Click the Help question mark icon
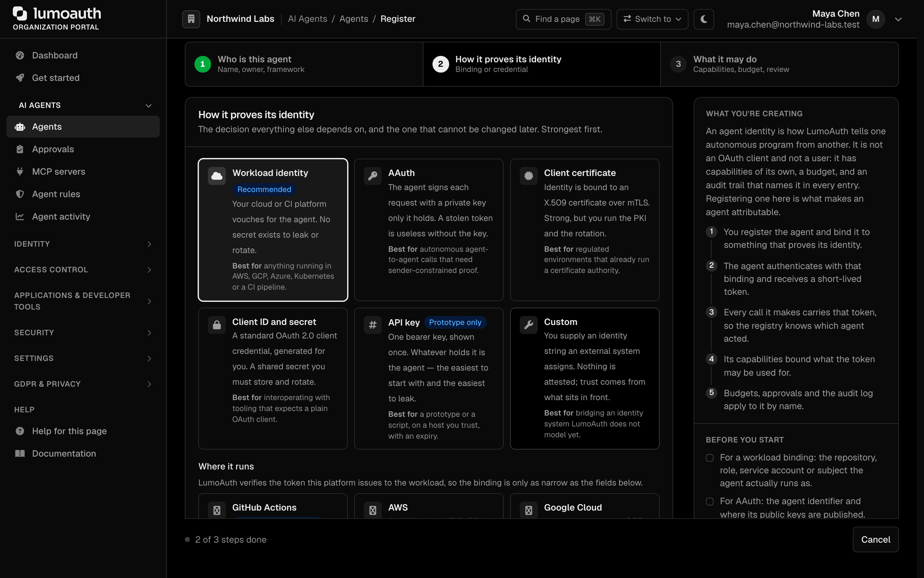Viewport: 924px width, 578px height. [20, 431]
